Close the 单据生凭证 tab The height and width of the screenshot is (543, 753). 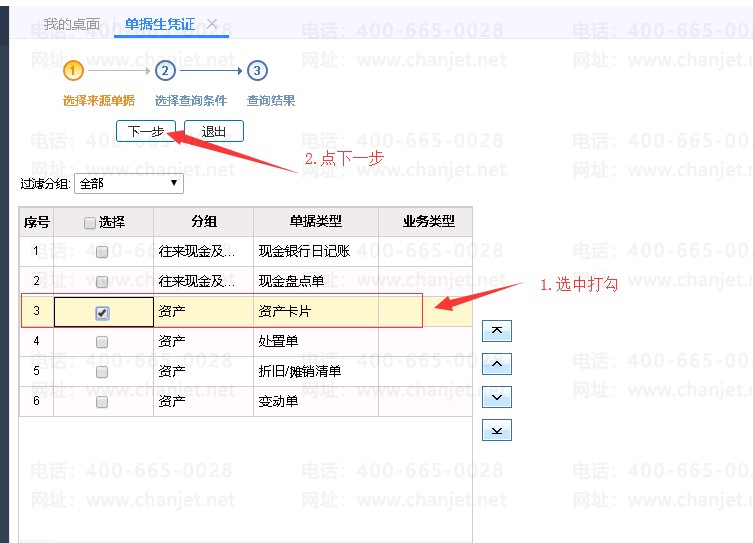[212, 23]
